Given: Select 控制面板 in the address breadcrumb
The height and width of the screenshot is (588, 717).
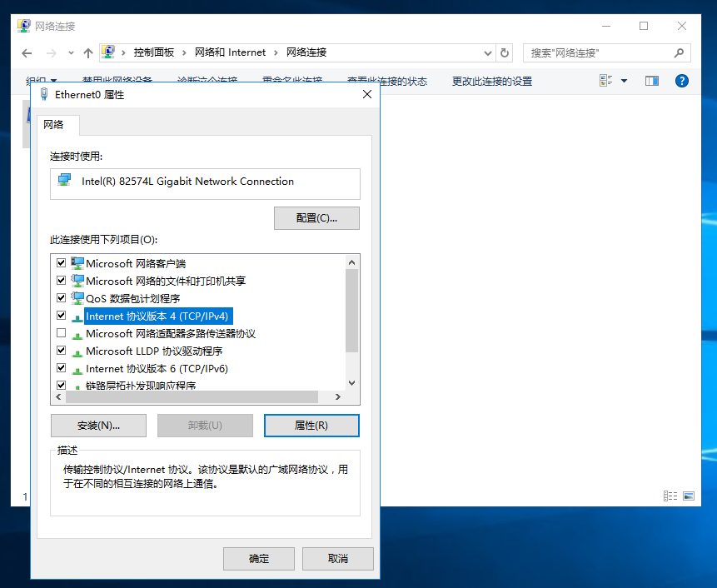Looking at the screenshot, I should click(x=154, y=52).
